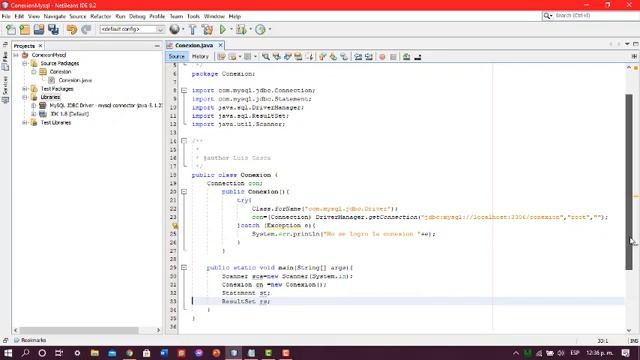
Task: Toggle Bookmark icon in editor toolbar
Action: (344, 57)
